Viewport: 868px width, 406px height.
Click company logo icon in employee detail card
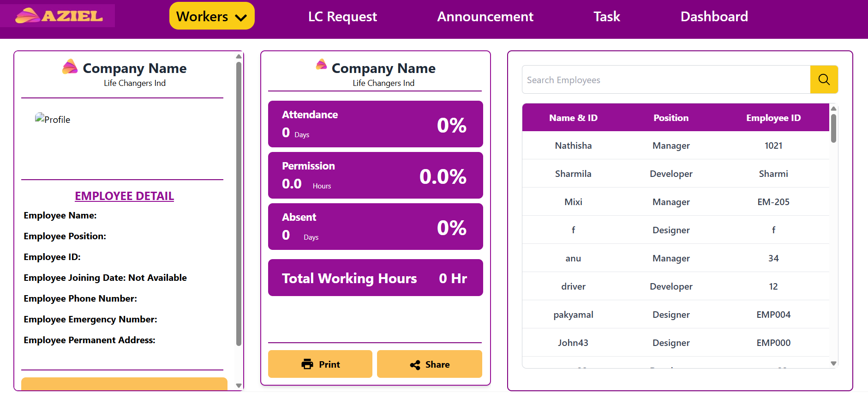click(70, 67)
